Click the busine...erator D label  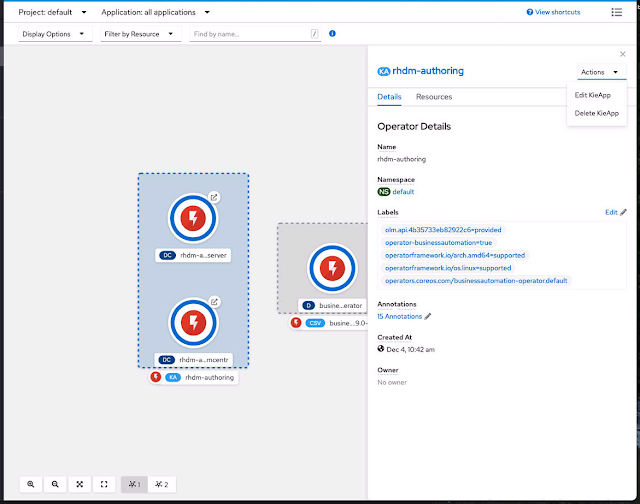332,305
